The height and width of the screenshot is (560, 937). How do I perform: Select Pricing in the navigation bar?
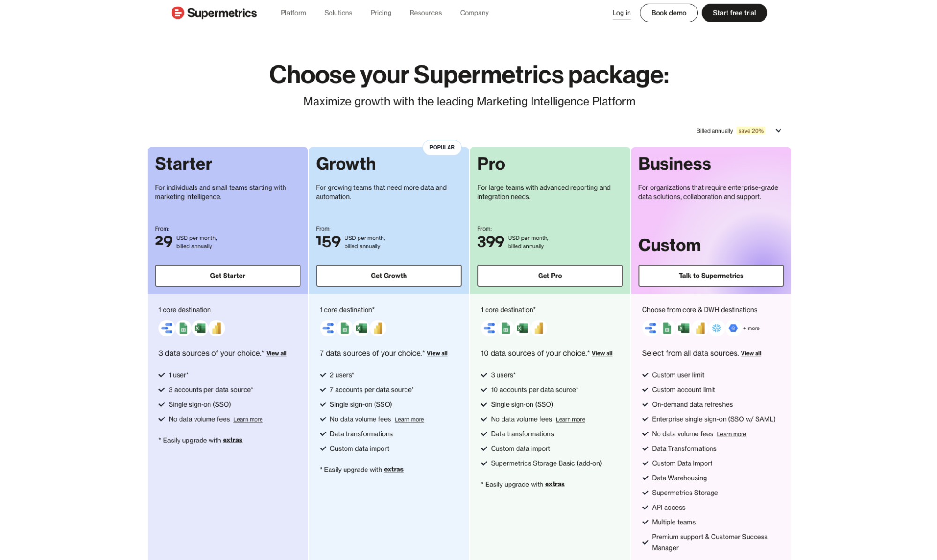tap(381, 13)
